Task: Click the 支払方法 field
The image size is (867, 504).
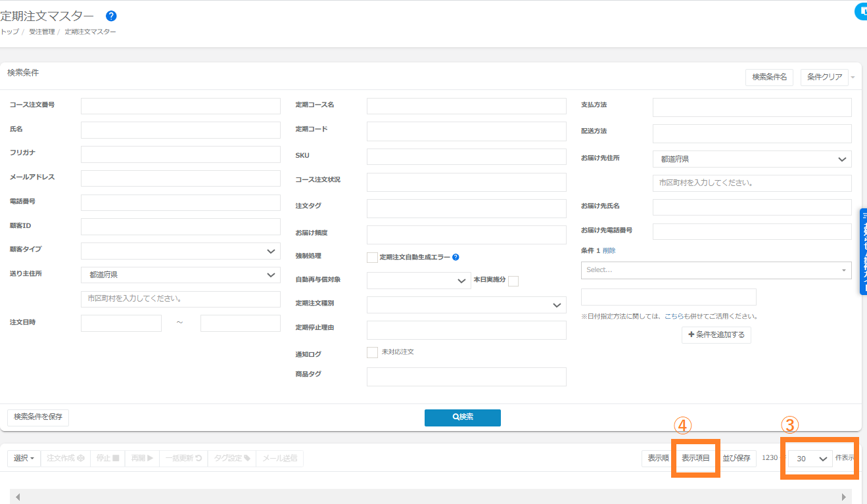Action: (x=752, y=108)
